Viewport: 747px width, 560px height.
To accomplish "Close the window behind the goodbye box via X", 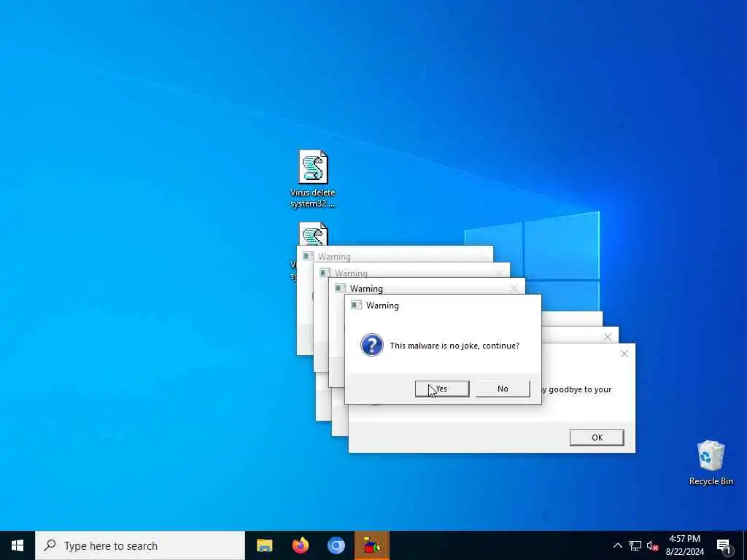I will (608, 337).
